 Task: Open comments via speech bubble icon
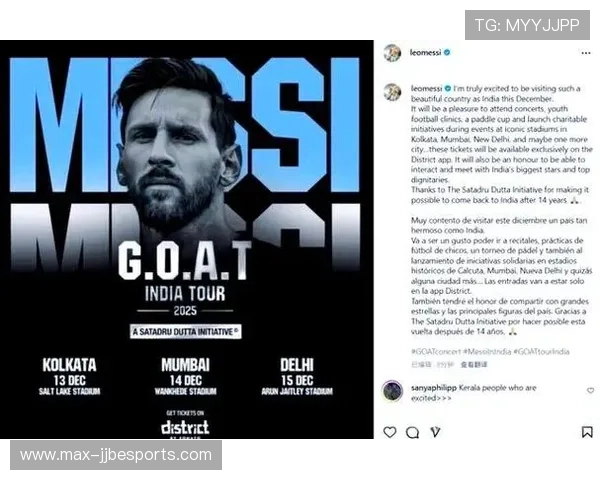(412, 433)
